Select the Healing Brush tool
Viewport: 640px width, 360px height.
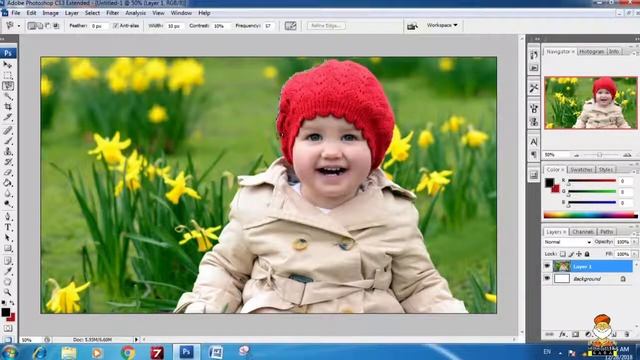point(8,131)
